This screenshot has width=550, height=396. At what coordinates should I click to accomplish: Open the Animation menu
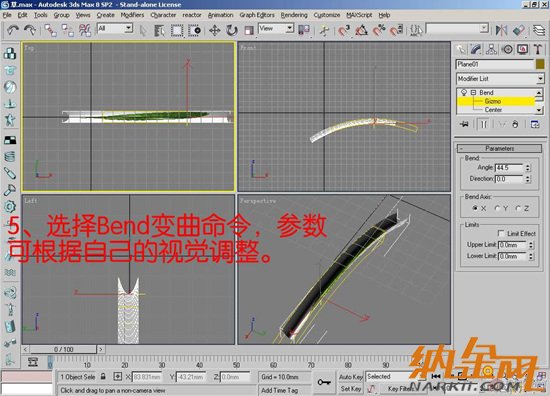220,15
